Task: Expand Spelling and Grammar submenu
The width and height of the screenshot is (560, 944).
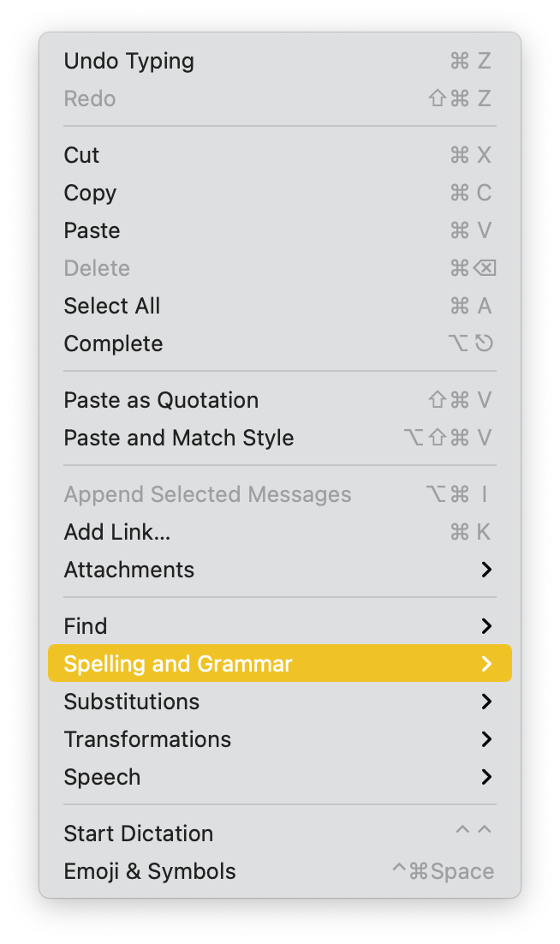Action: tap(178, 664)
